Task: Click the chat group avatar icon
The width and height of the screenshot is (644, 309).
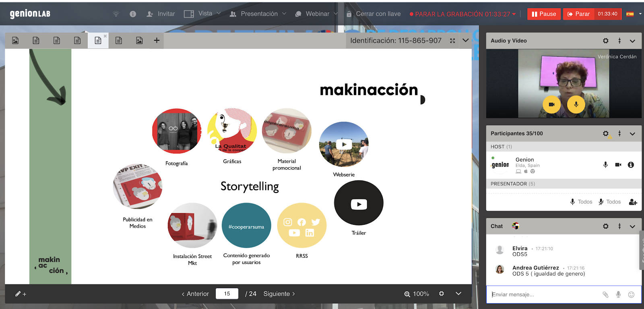Action: [515, 226]
